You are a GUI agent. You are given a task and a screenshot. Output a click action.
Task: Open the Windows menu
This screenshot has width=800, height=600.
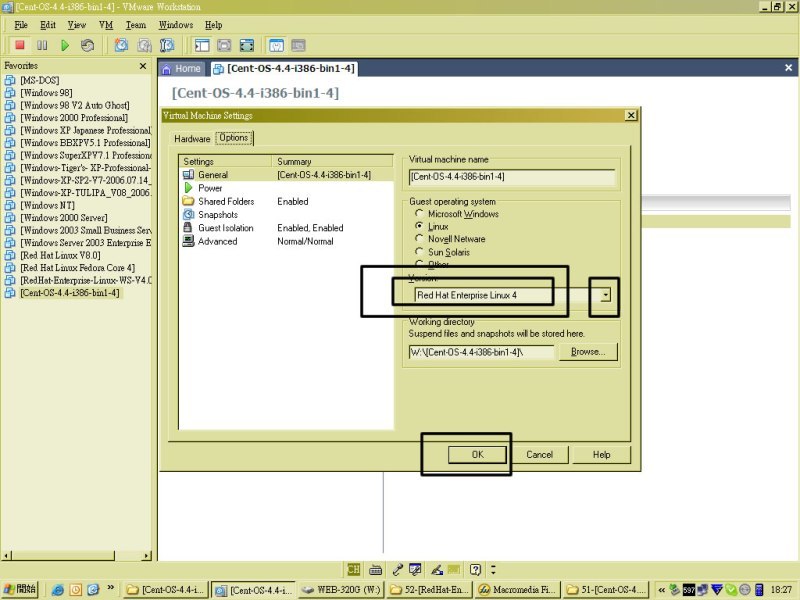point(176,25)
